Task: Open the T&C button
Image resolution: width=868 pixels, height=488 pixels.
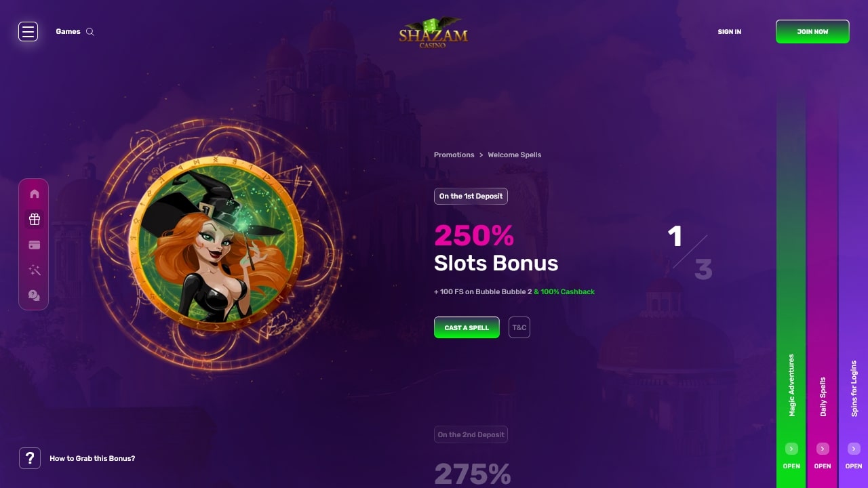Action: [519, 327]
